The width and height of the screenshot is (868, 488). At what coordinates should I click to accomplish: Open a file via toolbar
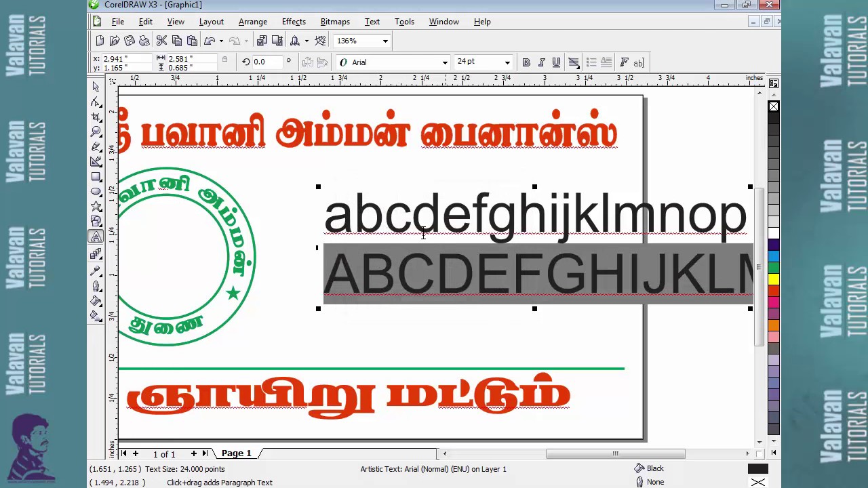click(x=115, y=41)
